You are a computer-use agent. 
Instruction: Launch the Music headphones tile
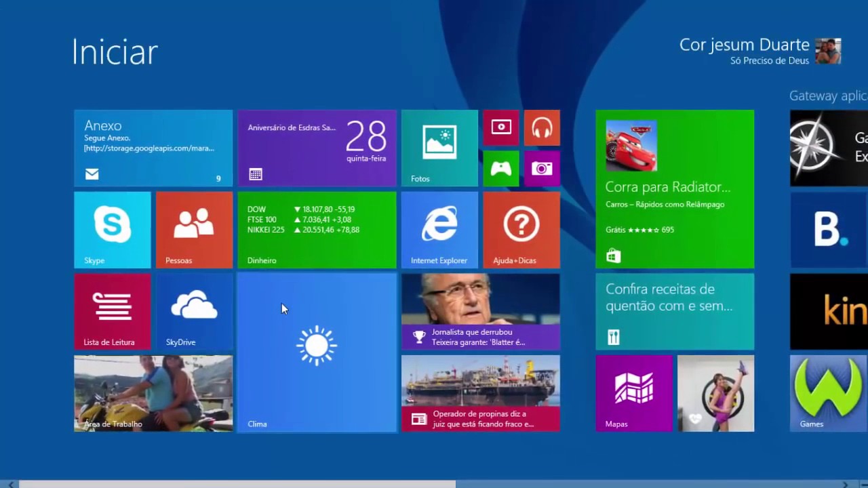[x=542, y=127]
